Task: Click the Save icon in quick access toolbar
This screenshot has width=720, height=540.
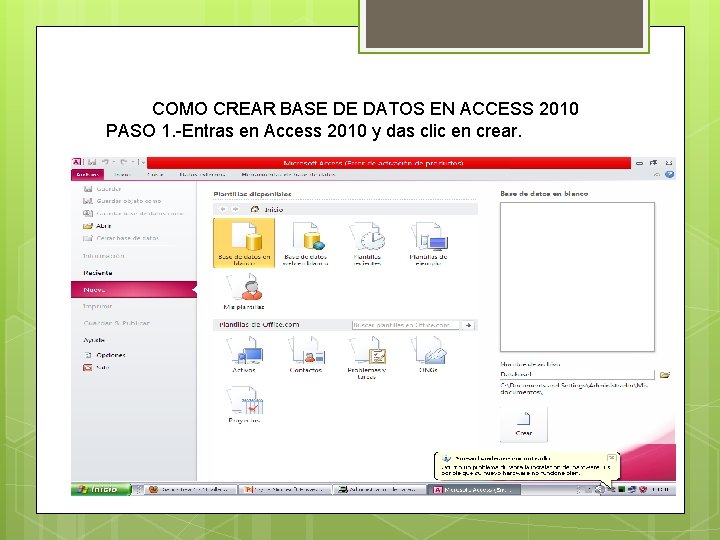Action: pos(92,162)
